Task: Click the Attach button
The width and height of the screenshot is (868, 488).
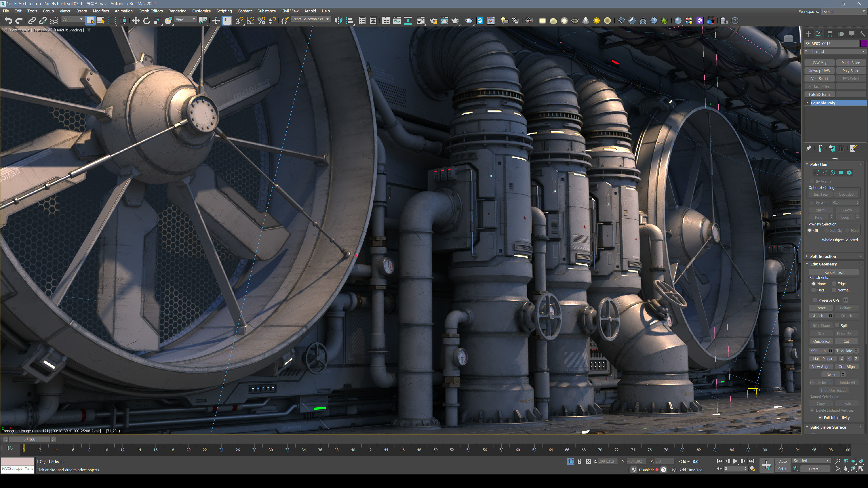Action: coord(818,316)
